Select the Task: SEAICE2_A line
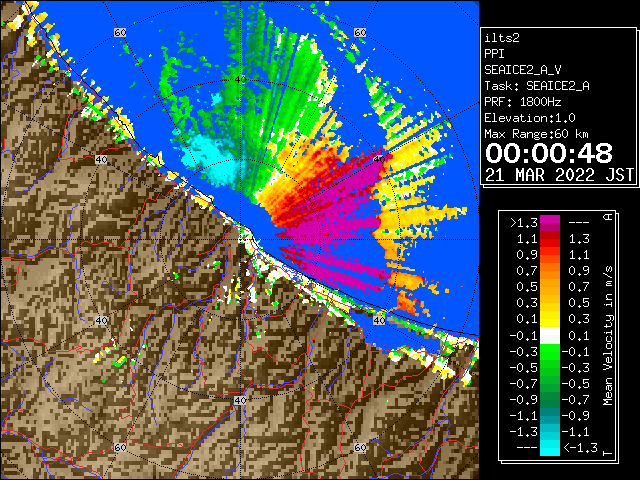The width and height of the screenshot is (640, 480). click(537, 86)
